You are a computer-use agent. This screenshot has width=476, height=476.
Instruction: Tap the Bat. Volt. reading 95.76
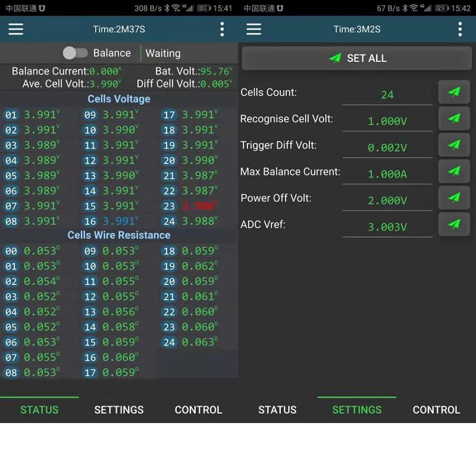pyautogui.click(x=216, y=71)
